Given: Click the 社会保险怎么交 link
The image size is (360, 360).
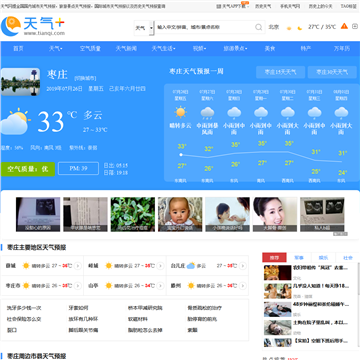Looking at the screenshot, I should coord(24,319).
